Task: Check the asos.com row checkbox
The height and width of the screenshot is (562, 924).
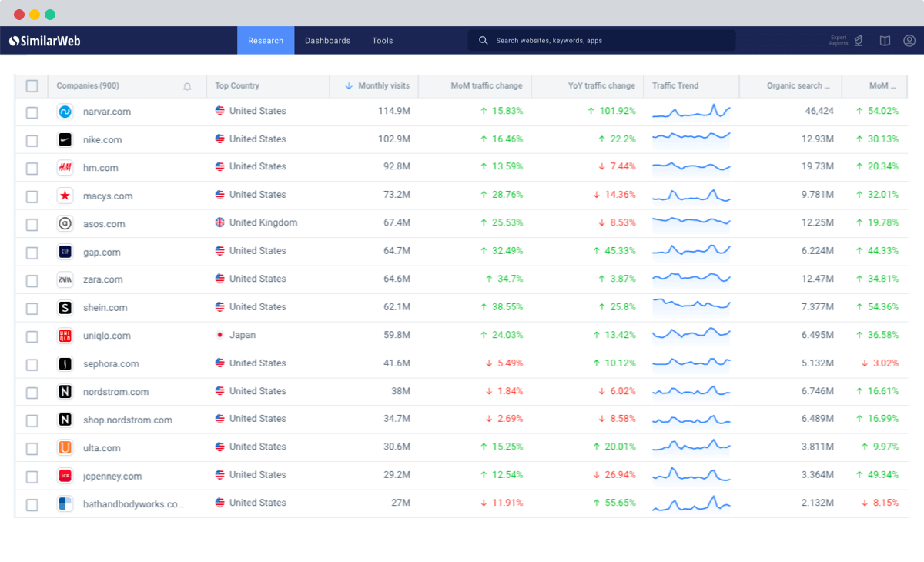Action: [32, 225]
